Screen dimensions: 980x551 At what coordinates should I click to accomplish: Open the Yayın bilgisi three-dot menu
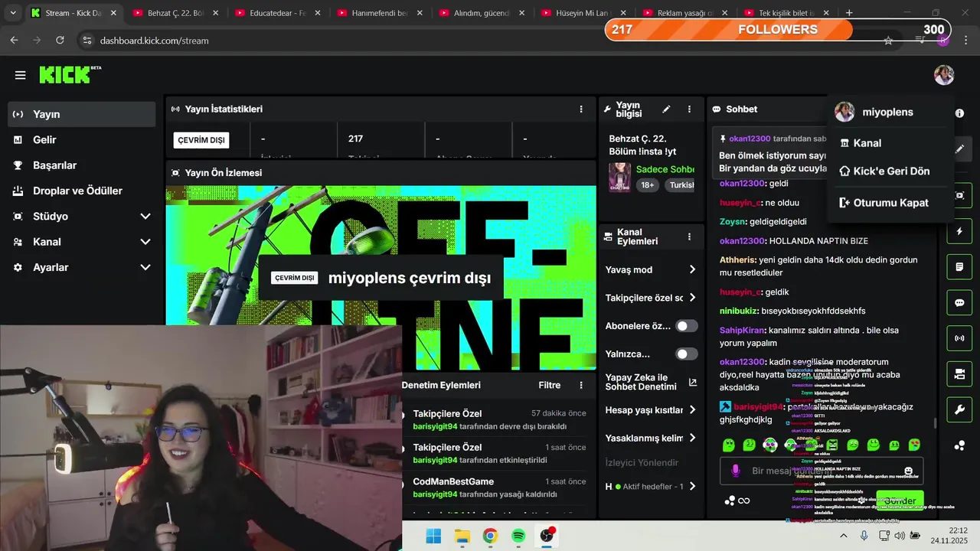tap(689, 109)
